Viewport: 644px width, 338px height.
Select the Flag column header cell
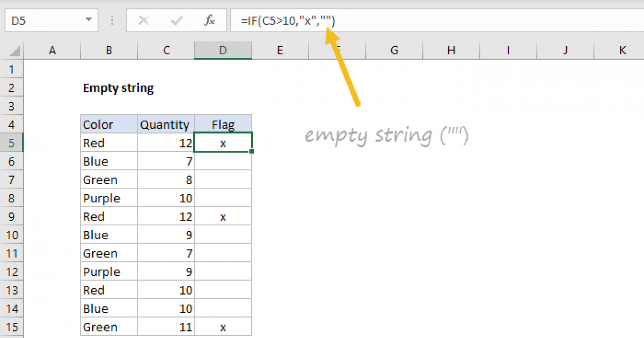223,124
